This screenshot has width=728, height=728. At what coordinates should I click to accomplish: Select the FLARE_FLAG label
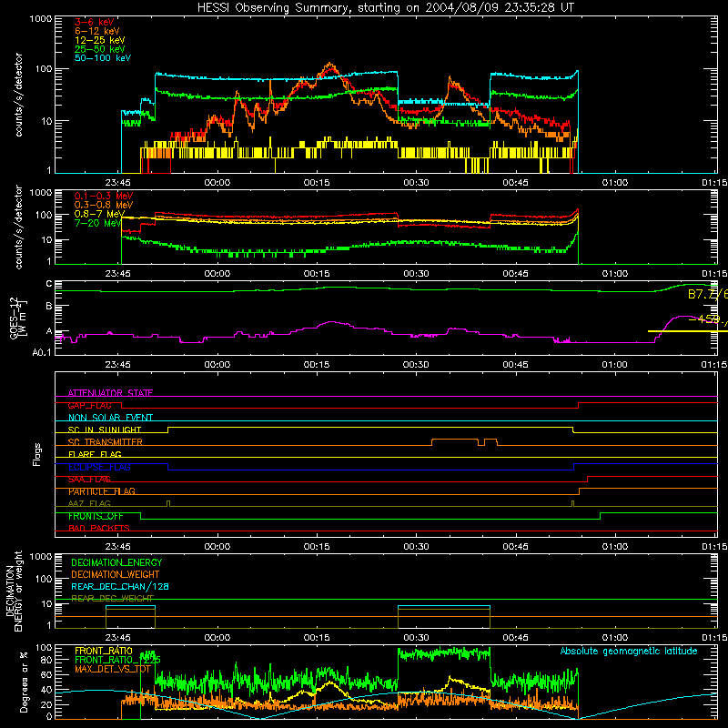tap(95, 454)
